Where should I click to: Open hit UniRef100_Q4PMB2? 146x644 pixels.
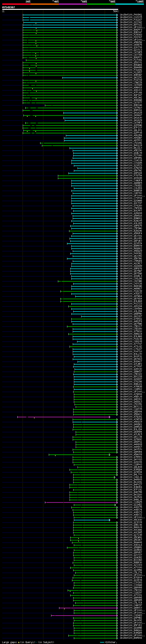coord(131,618)
